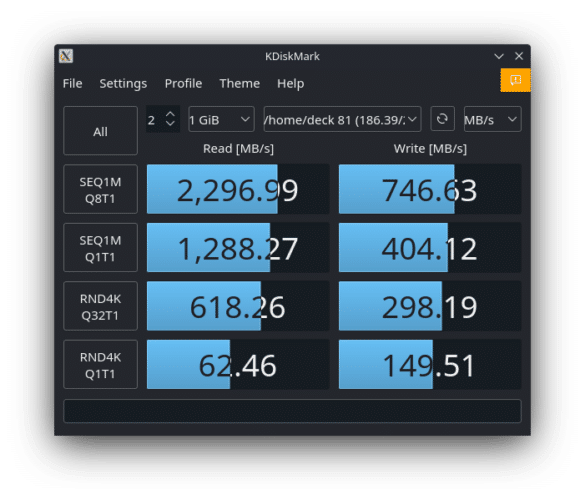Viewport: 585px width, 500px height.
Task: Open the Settings menu
Action: tap(123, 83)
